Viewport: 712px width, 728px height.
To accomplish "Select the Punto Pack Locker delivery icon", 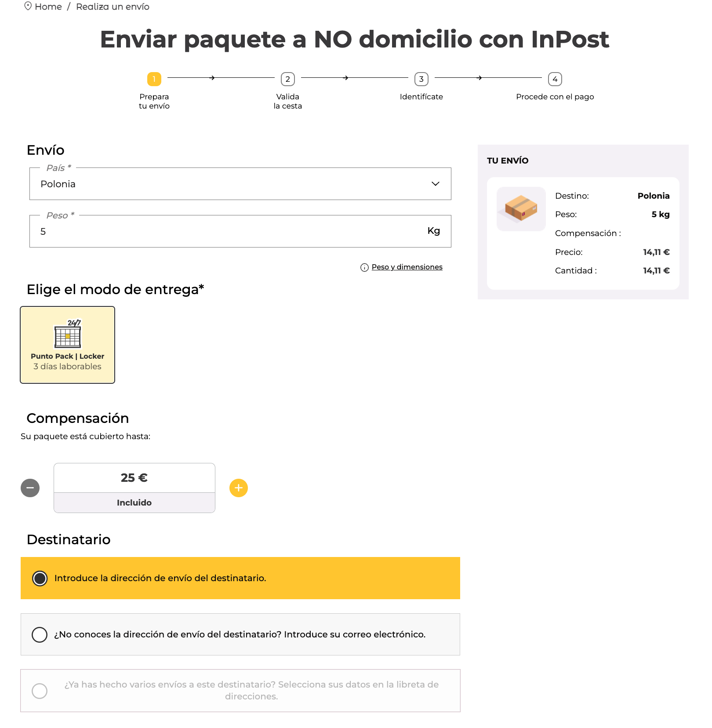I will 68,334.
